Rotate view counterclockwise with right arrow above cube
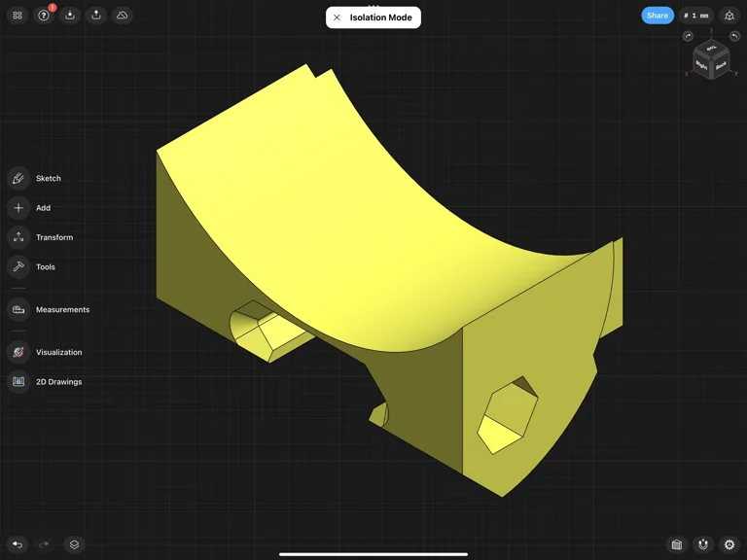The width and height of the screenshot is (747, 560). [734, 36]
